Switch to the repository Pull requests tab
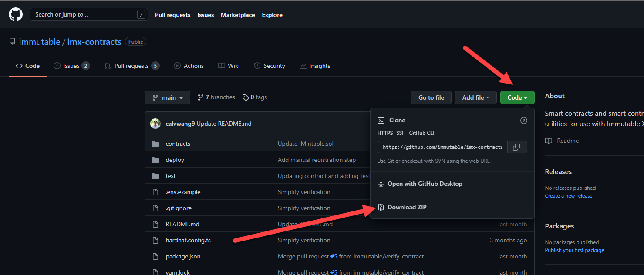 131,66
